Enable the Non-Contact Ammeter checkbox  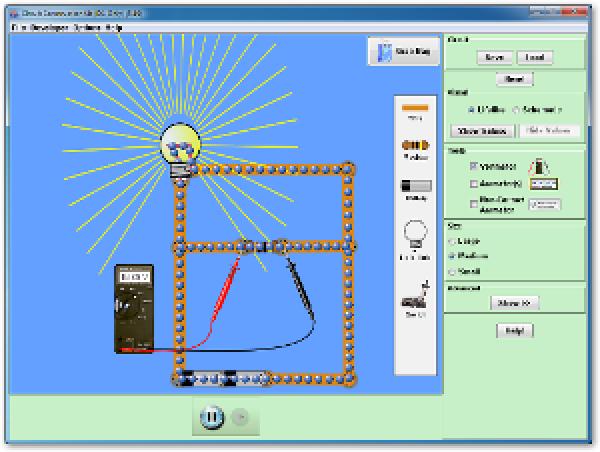(x=474, y=204)
